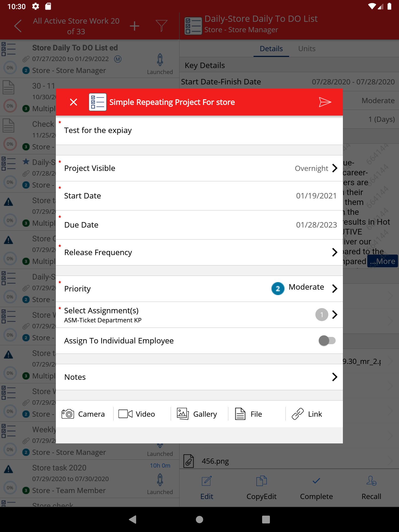Tap the document icon of 30 - 11 item
The height and width of the screenshot is (532, 399).
click(9, 87)
